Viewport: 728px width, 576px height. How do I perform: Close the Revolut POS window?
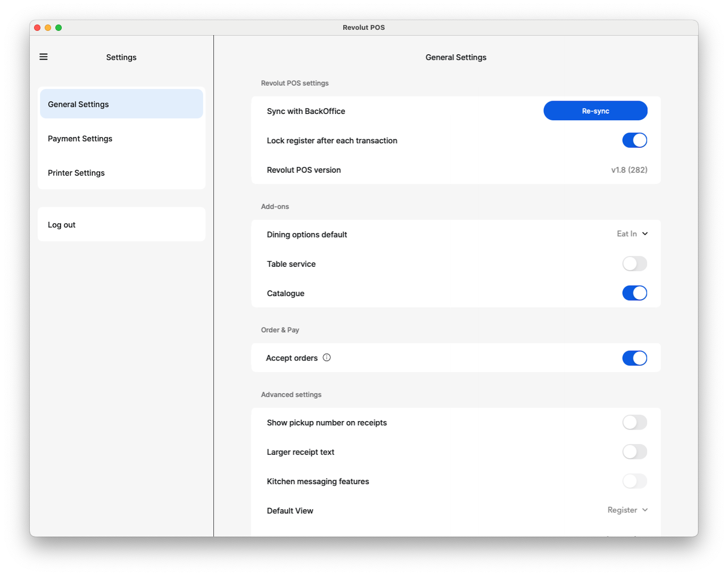37,28
